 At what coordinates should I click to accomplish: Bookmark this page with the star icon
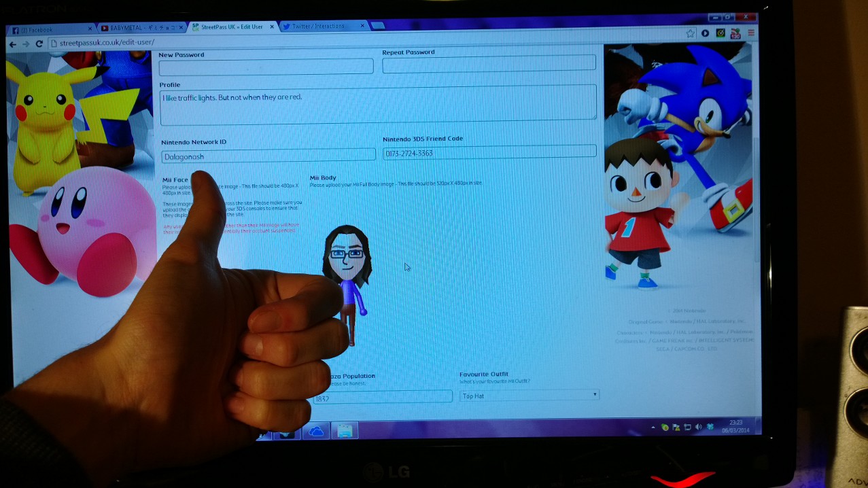coord(691,33)
